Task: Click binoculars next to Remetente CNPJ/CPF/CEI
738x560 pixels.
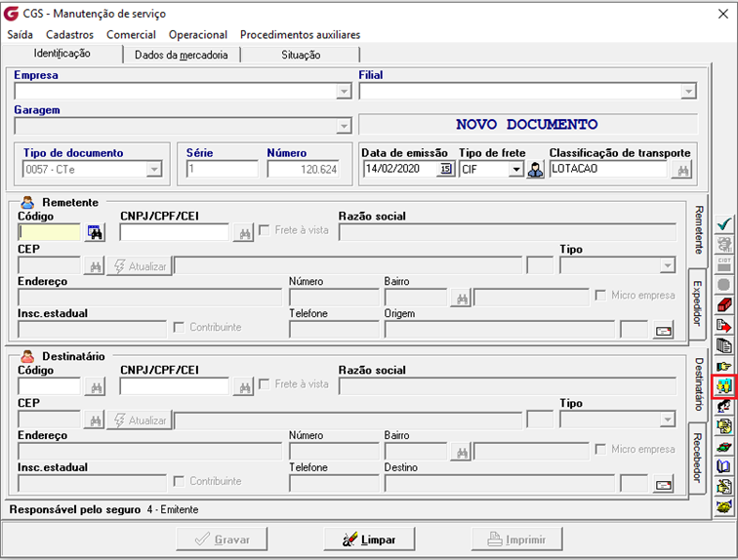Action: tap(244, 233)
